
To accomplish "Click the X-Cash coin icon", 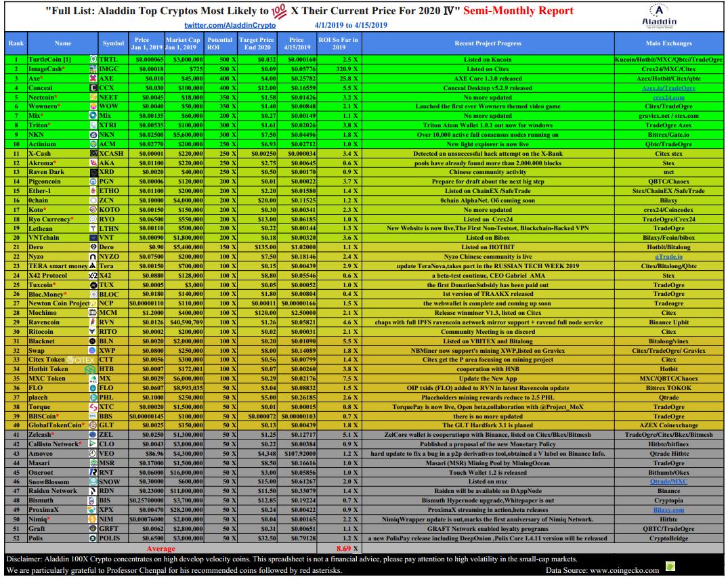I will [x=93, y=153].
